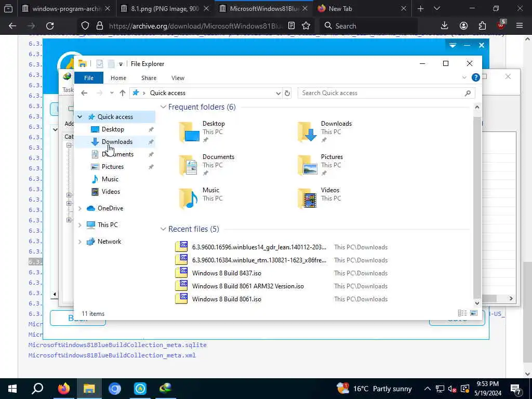Expand the ribbon with chevron
The height and width of the screenshot is (399, 532).
click(x=464, y=78)
